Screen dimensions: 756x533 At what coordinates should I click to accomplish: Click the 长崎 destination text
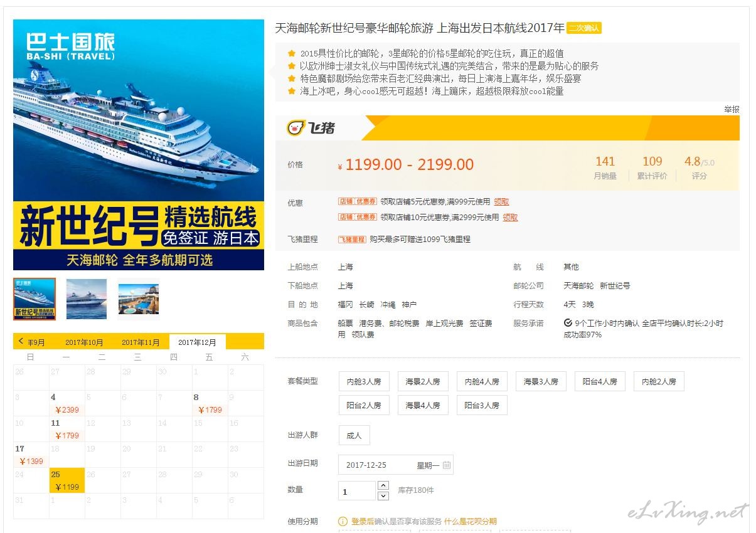pyautogui.click(x=367, y=305)
